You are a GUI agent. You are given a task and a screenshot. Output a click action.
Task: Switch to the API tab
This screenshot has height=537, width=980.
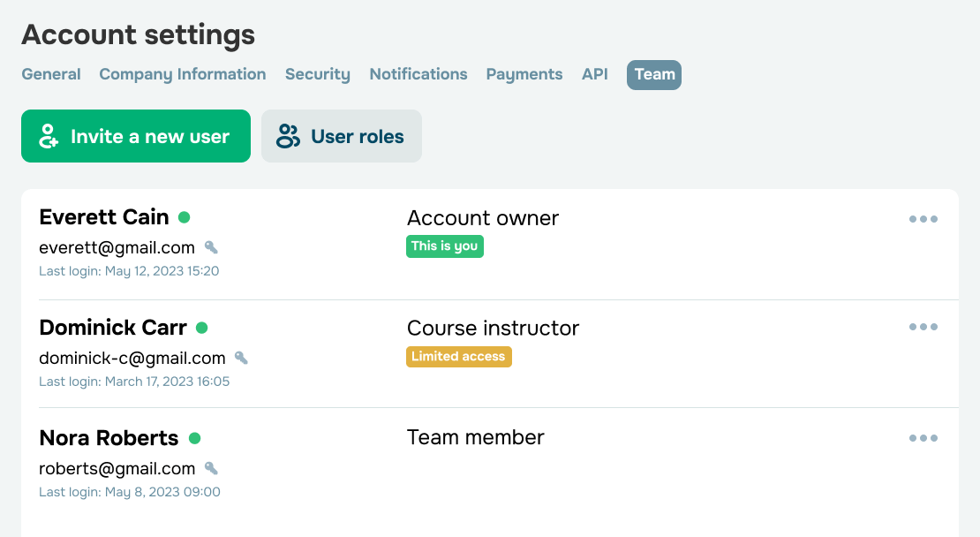coord(595,74)
